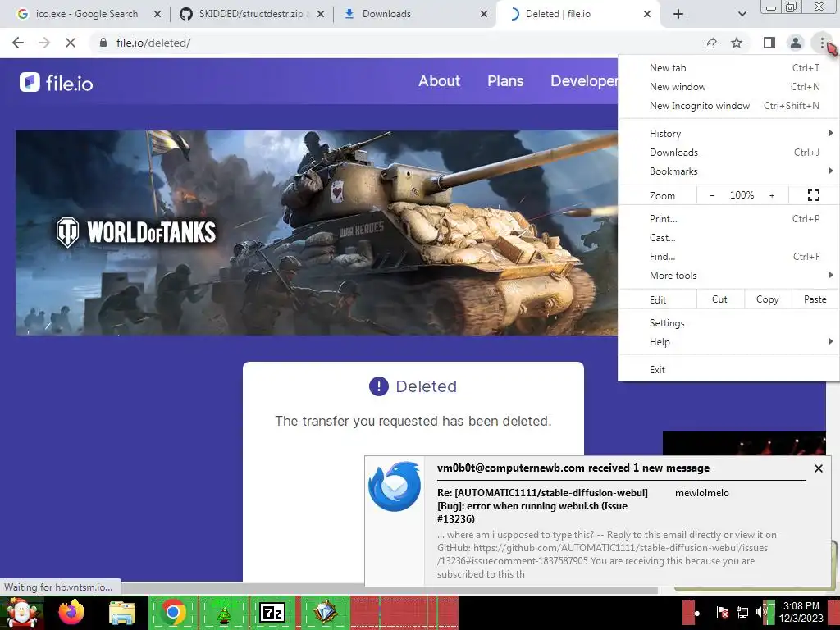
Task: Open the Chrome side panel icon
Action: (769, 43)
